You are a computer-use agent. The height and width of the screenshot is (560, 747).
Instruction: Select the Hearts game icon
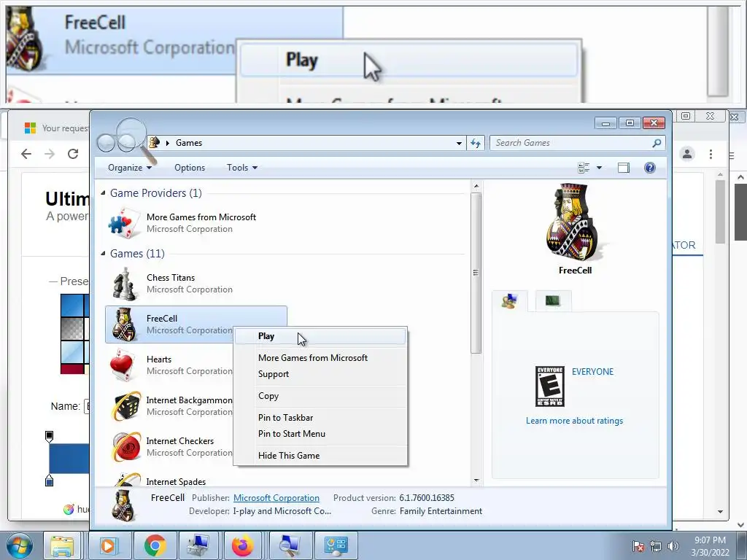tap(123, 365)
